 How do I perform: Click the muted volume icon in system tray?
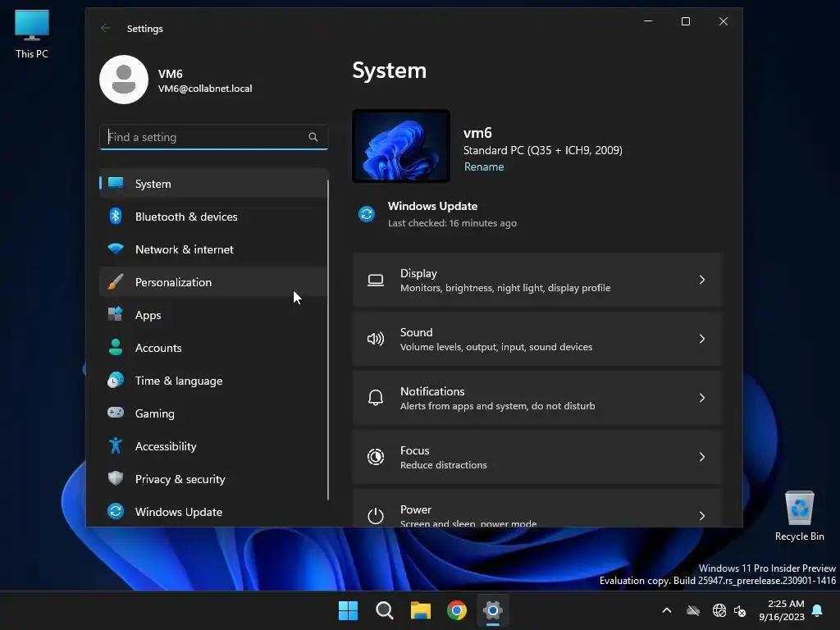740,610
